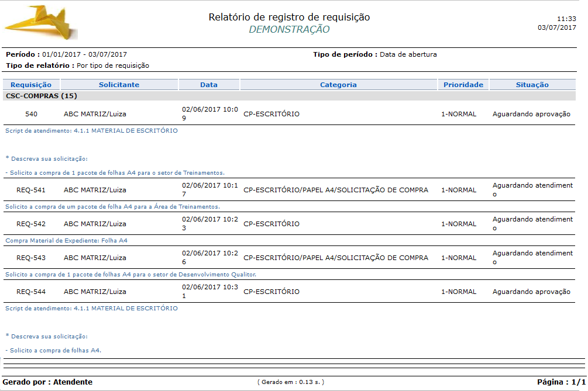The height and width of the screenshot is (391, 588).
Task: Click requisition REQ-544
Action: (31, 292)
